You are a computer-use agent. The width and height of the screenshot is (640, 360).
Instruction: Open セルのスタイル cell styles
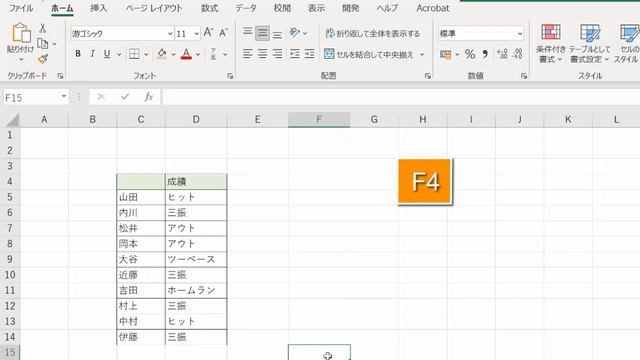click(x=628, y=43)
